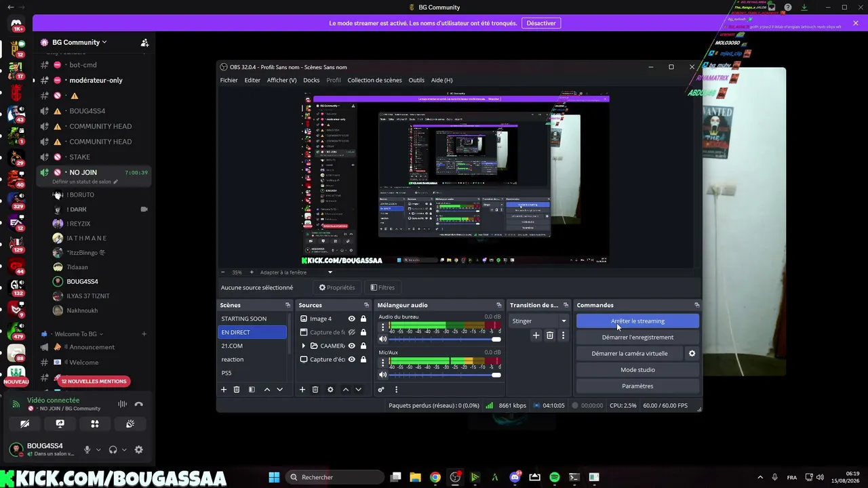This screenshot has height=488, width=868.
Task: Open transition properties three-dot menu
Action: tap(563, 335)
